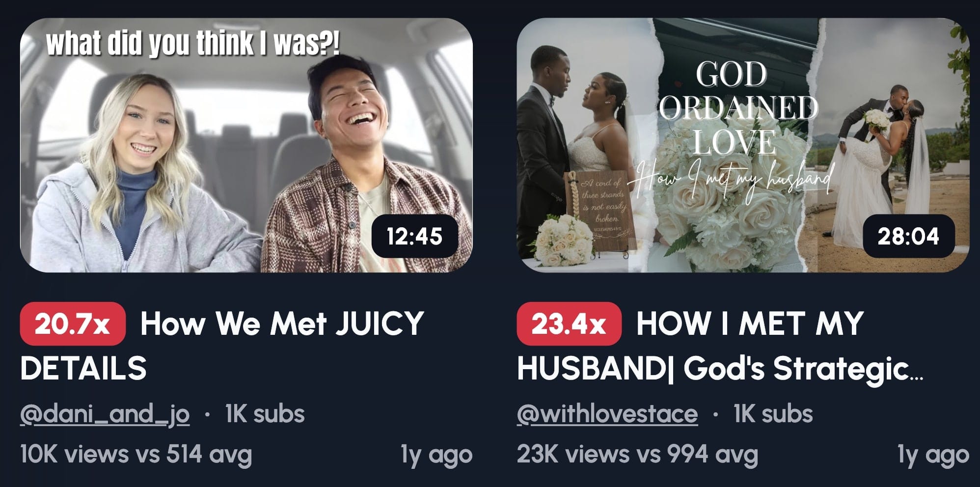Open the 'HOW I MET MY HUSBAND' title
The height and width of the screenshot is (487, 980).
(720, 346)
